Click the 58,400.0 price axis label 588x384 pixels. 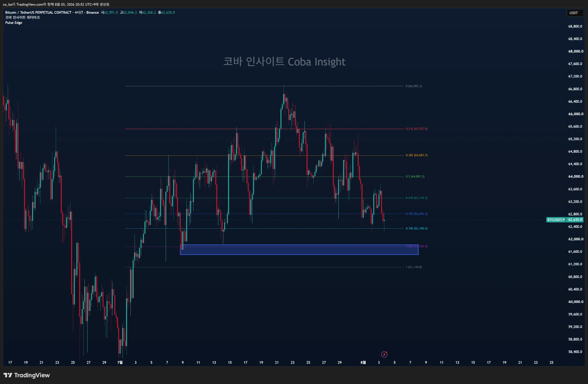(x=575, y=352)
